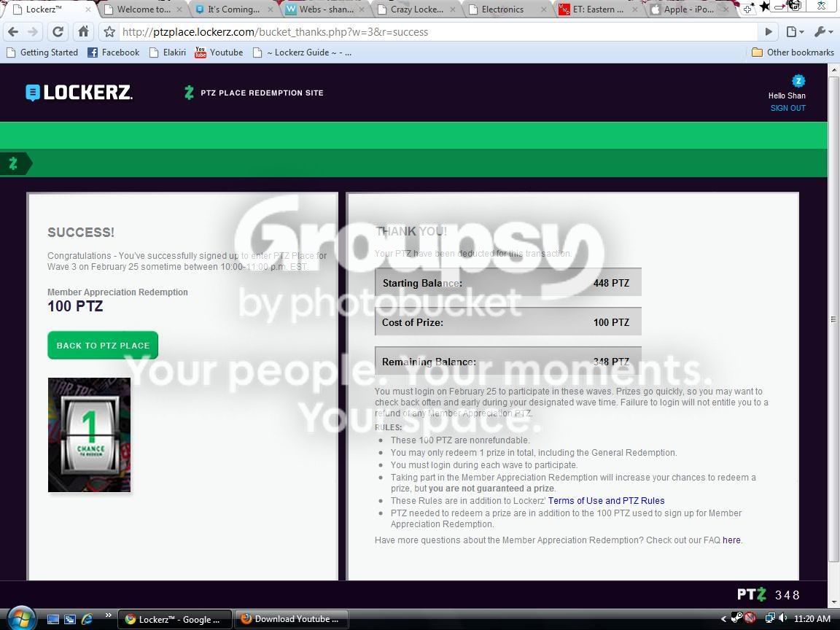The image size is (840, 630).
Task: Open the Facebook bookmark
Action: click(114, 52)
